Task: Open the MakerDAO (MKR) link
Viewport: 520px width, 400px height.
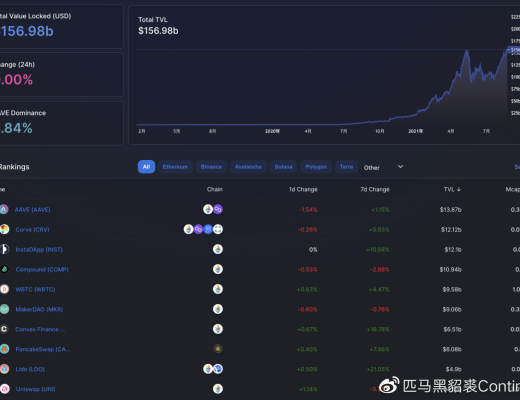Action: (x=39, y=309)
